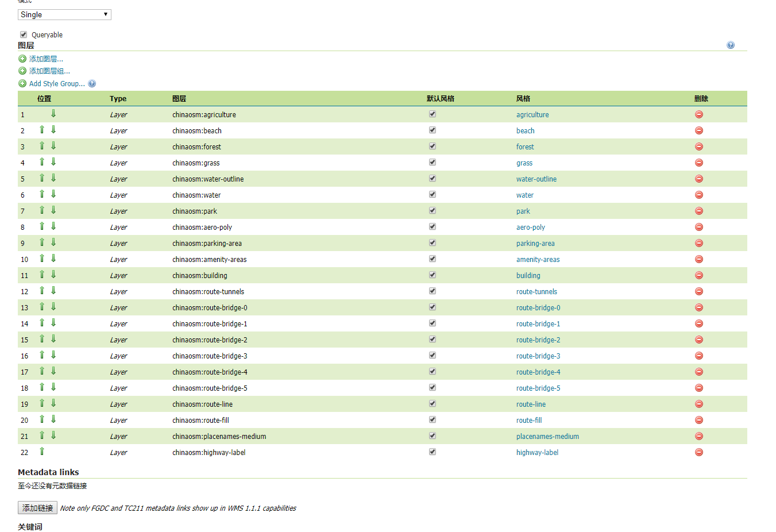The width and height of the screenshot is (776, 532).
Task: Click 添加图层... link
Action: pyautogui.click(x=46, y=59)
